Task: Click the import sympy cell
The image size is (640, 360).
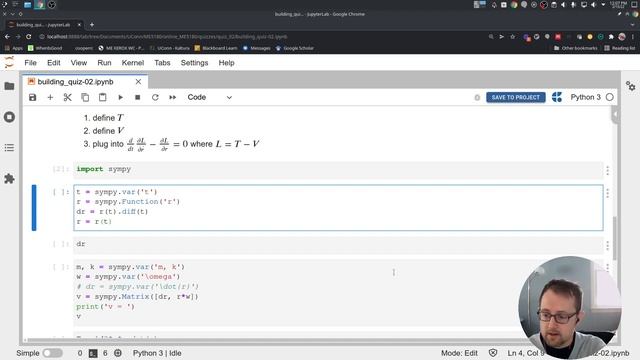Action: [x=338, y=169]
